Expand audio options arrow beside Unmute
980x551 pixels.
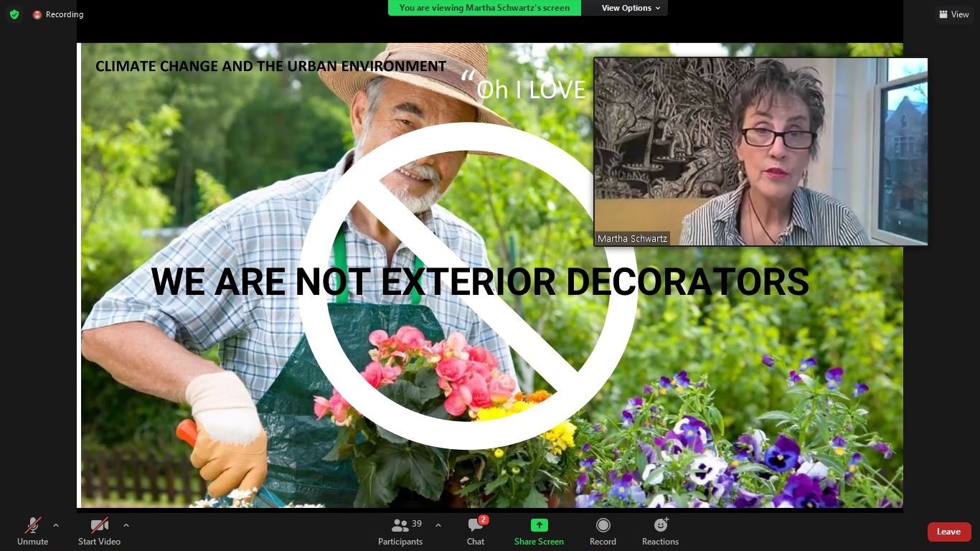[56, 525]
